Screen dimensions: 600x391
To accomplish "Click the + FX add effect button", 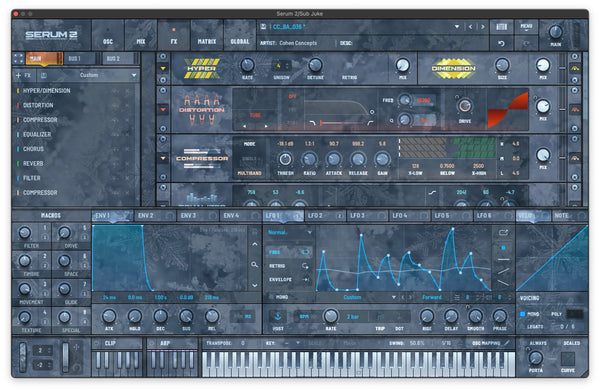I will 24,75.
